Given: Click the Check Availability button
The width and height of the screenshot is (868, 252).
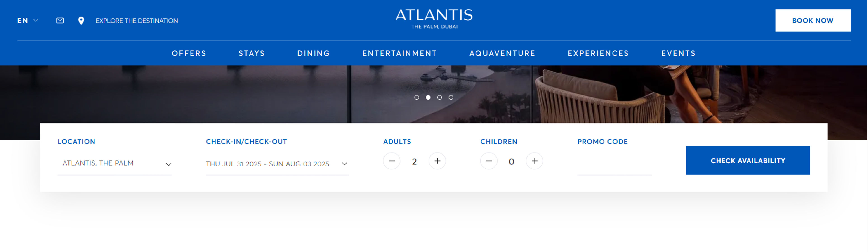Looking at the screenshot, I should (x=748, y=161).
